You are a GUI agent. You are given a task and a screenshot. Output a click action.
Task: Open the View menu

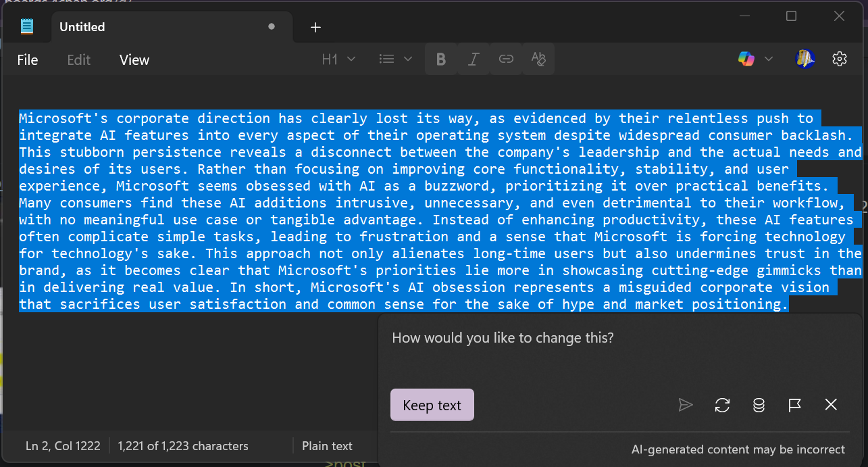(x=134, y=60)
